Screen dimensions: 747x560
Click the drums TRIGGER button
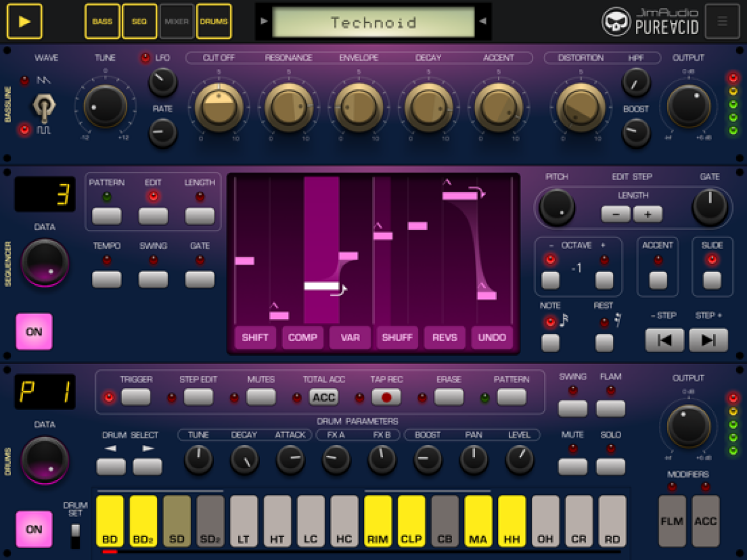pyautogui.click(x=136, y=397)
